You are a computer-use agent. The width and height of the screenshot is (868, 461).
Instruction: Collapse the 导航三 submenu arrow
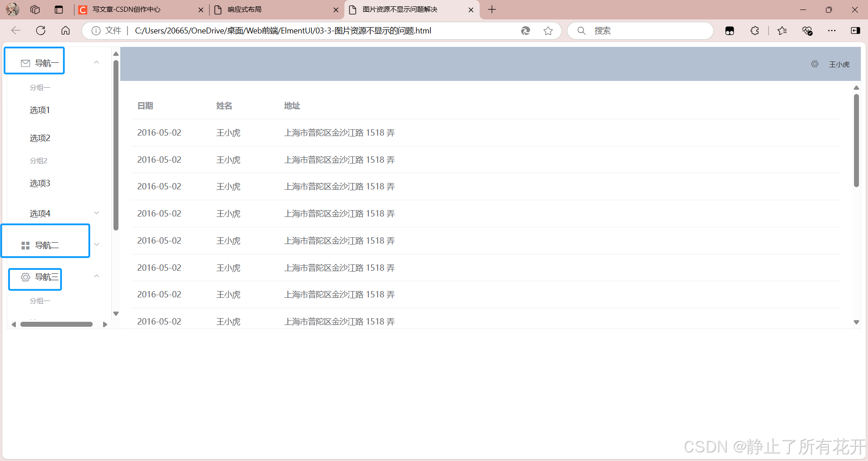(x=96, y=276)
